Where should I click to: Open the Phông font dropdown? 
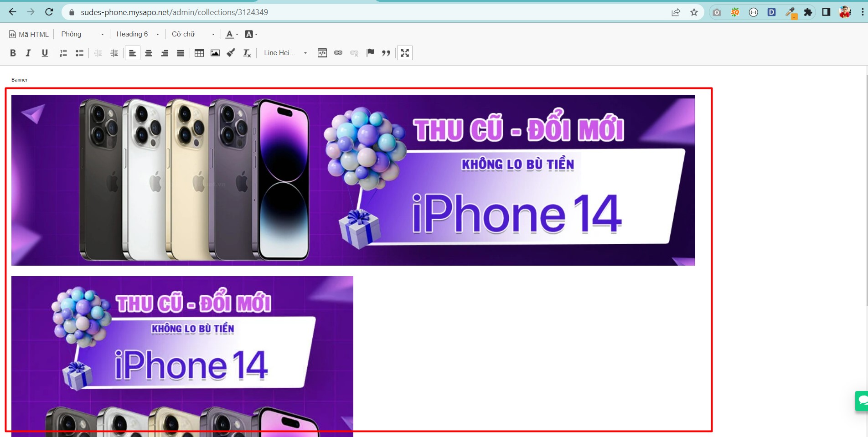click(x=83, y=34)
